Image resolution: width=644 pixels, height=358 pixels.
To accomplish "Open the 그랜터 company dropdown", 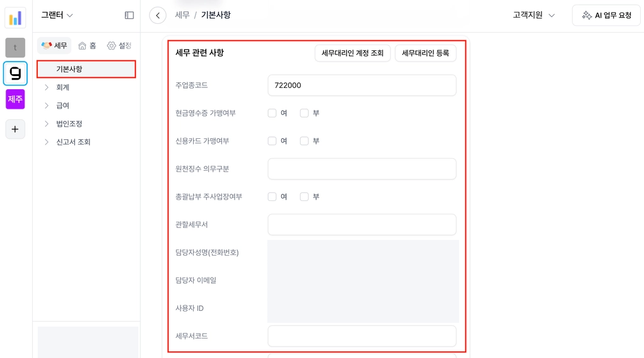I will click(x=57, y=15).
